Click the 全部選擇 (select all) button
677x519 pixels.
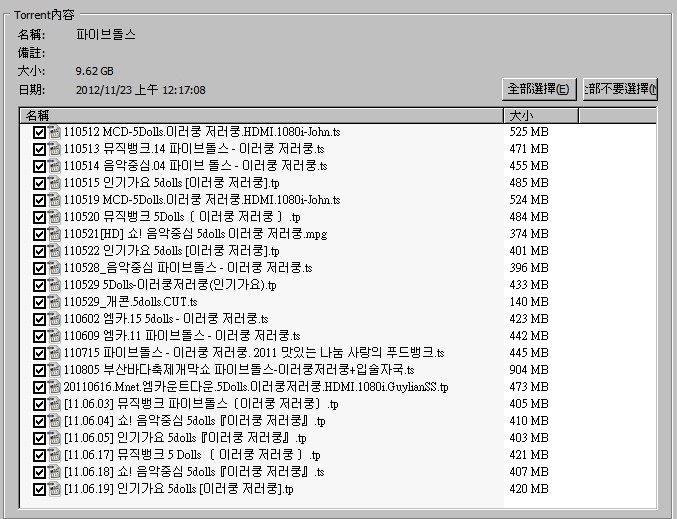click(x=539, y=89)
